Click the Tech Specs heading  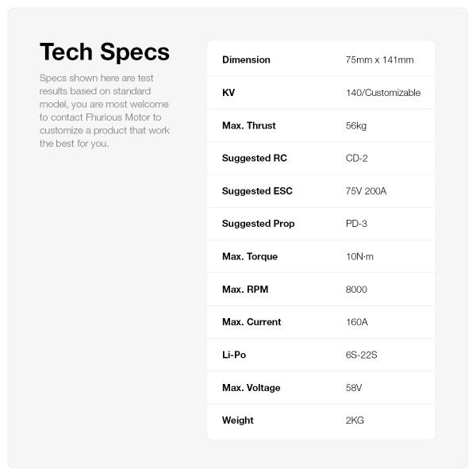tap(104, 52)
